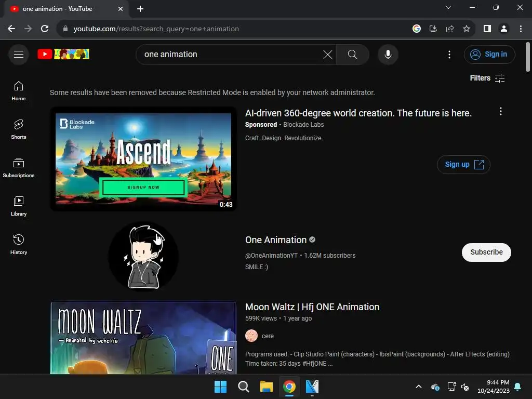Open the AI-driven 360-degree ad title
This screenshot has width=532, height=399.
358,113
